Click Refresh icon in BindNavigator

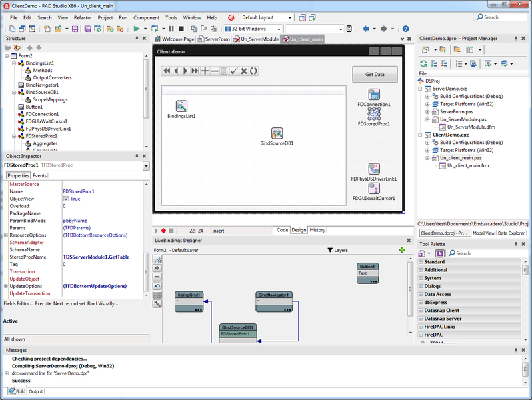(253, 71)
